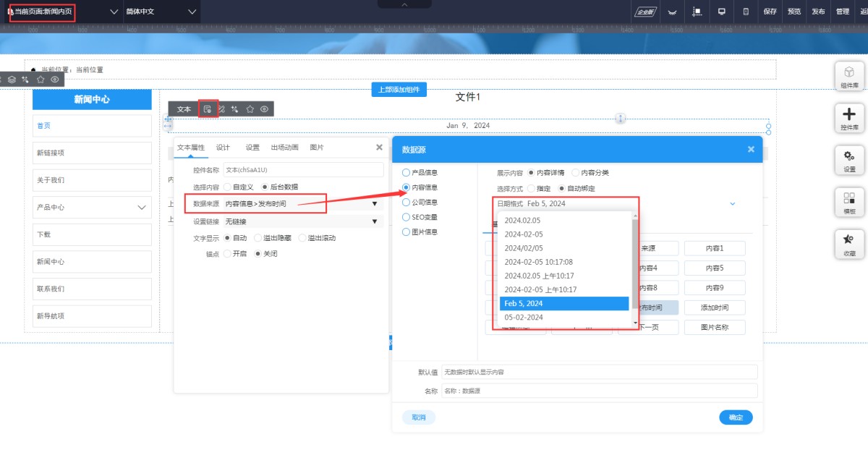
Task: Click the 模板 templates icon in sidebar
Action: point(849,202)
